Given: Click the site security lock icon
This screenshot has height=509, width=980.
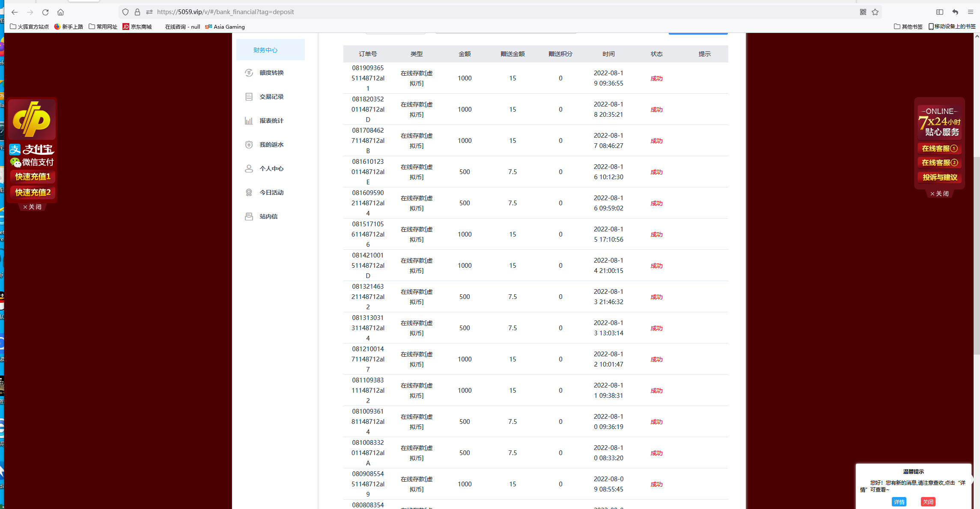Looking at the screenshot, I should click(137, 12).
